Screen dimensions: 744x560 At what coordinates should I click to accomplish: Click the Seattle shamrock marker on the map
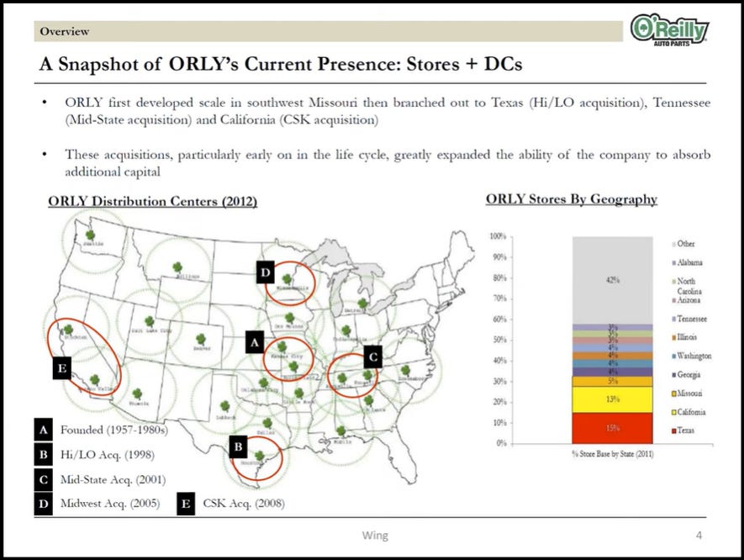click(90, 235)
